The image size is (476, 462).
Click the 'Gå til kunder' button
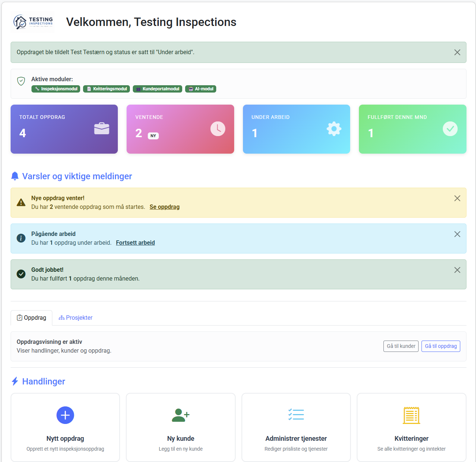tap(401, 346)
